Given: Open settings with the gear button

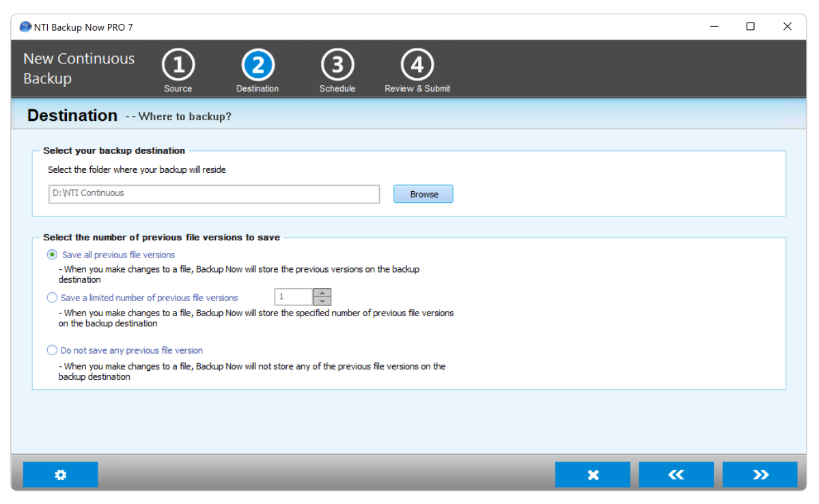Looking at the screenshot, I should tap(61, 474).
